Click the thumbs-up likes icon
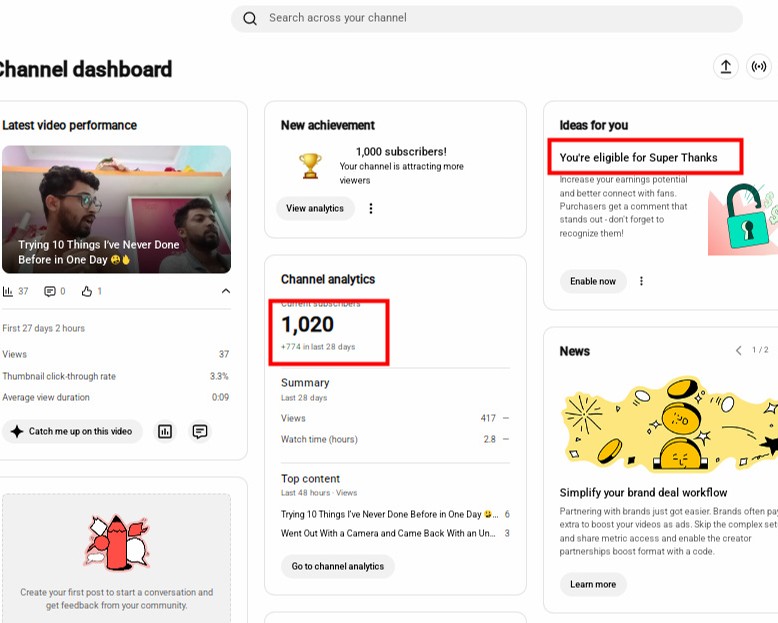 pyautogui.click(x=87, y=291)
